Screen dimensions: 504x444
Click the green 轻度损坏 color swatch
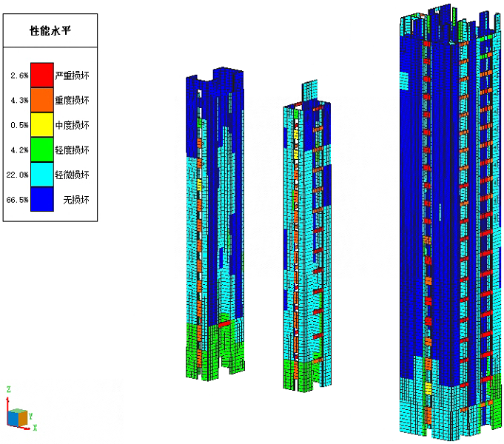click(x=41, y=150)
